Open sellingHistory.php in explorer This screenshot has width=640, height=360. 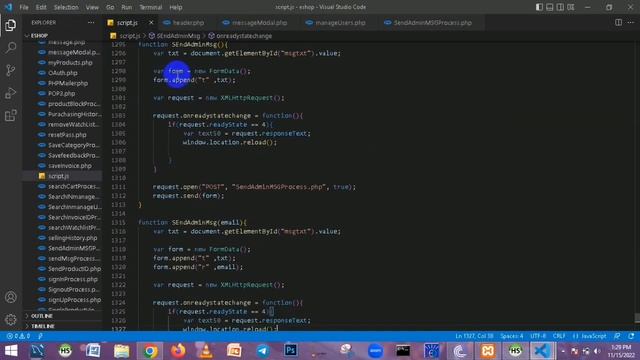point(73,238)
